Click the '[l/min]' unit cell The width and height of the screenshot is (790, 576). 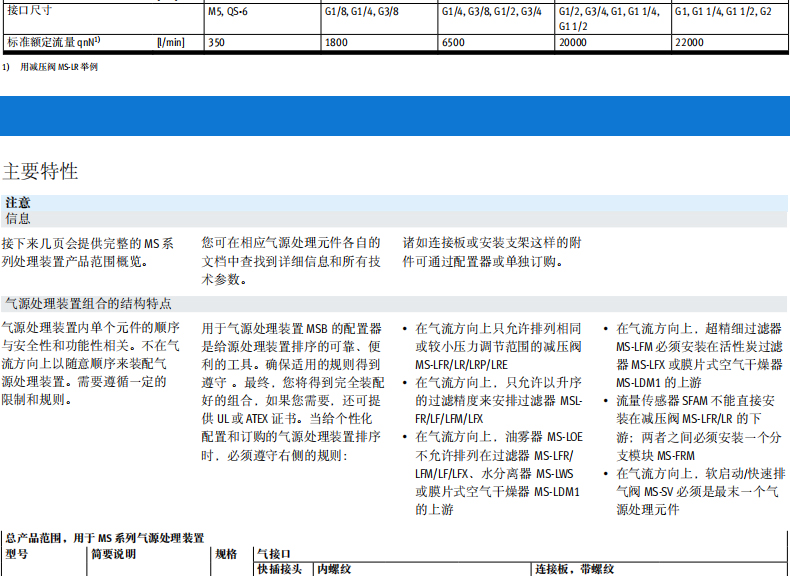pos(171,42)
